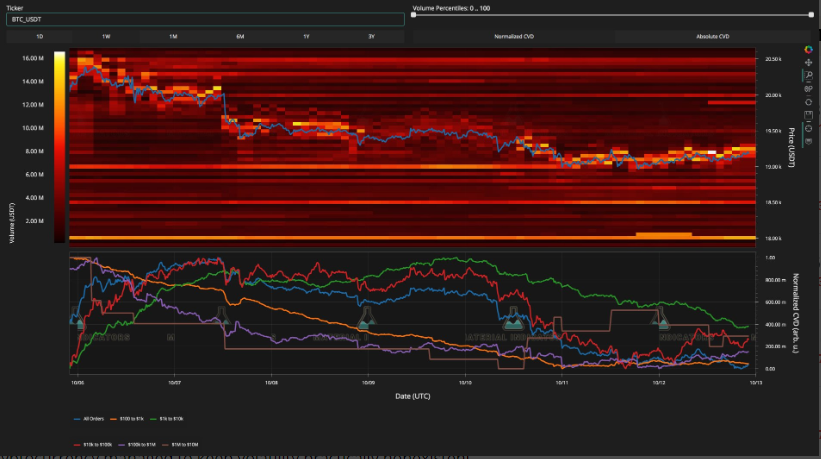This screenshot has width=821, height=459.
Task: Click the Reset chart icon
Action: [x=808, y=102]
